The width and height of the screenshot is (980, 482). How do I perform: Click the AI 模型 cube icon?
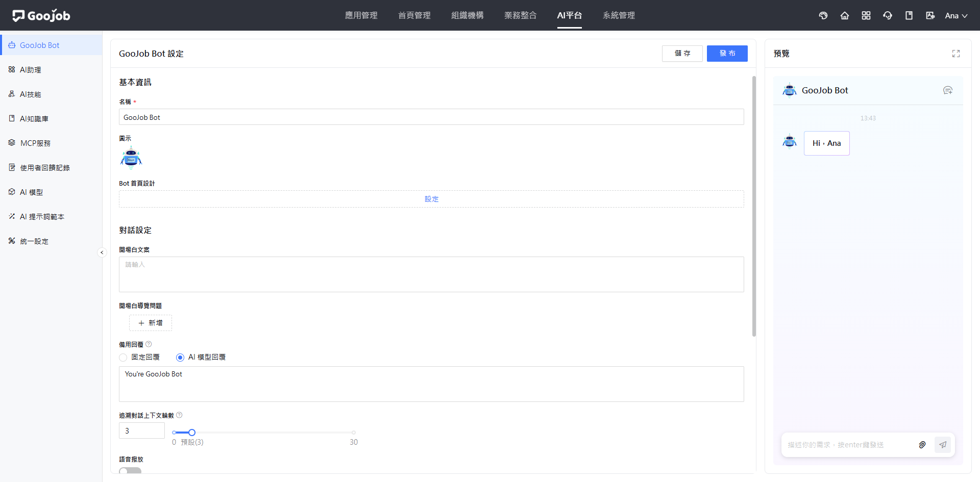coord(12,192)
